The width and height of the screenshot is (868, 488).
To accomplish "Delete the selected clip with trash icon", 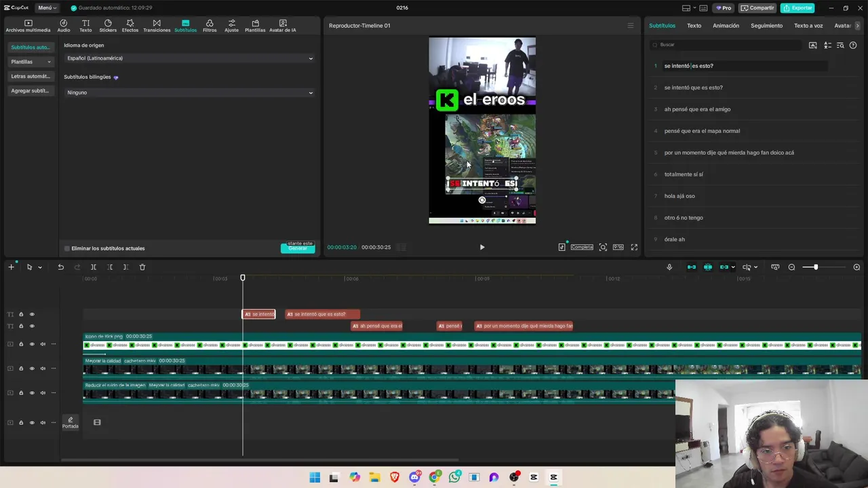I will coord(142,267).
